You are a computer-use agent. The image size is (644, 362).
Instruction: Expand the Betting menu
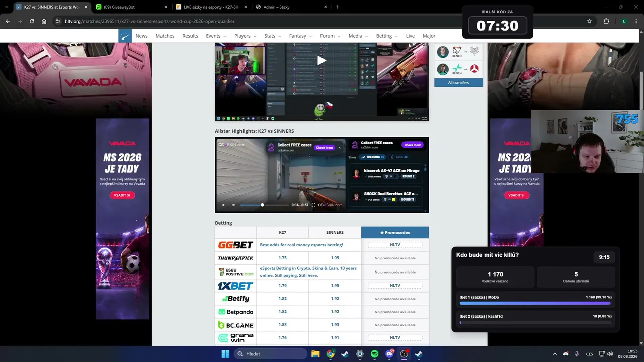387,36
